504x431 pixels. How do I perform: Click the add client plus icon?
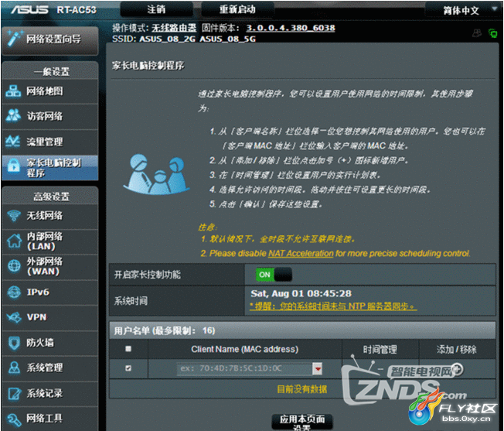point(457,369)
